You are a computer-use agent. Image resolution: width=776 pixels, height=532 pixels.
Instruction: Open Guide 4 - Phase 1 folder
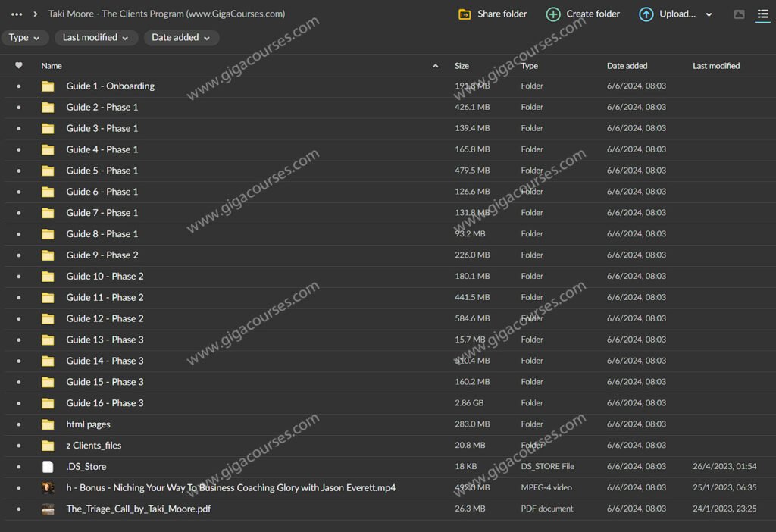tap(102, 149)
